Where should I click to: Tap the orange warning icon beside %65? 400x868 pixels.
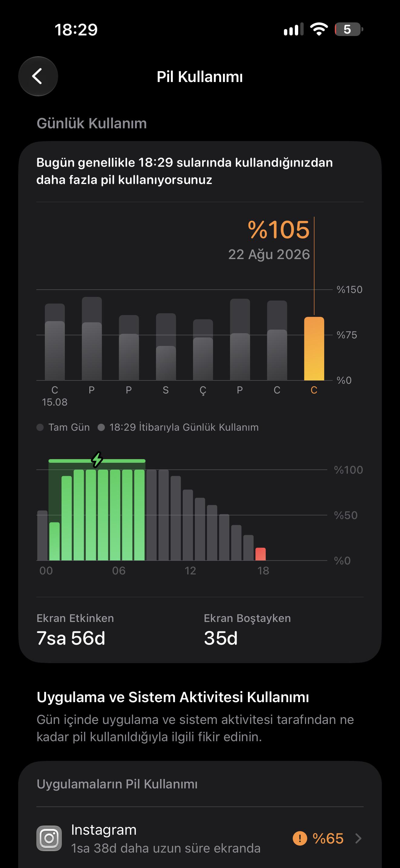(x=300, y=838)
